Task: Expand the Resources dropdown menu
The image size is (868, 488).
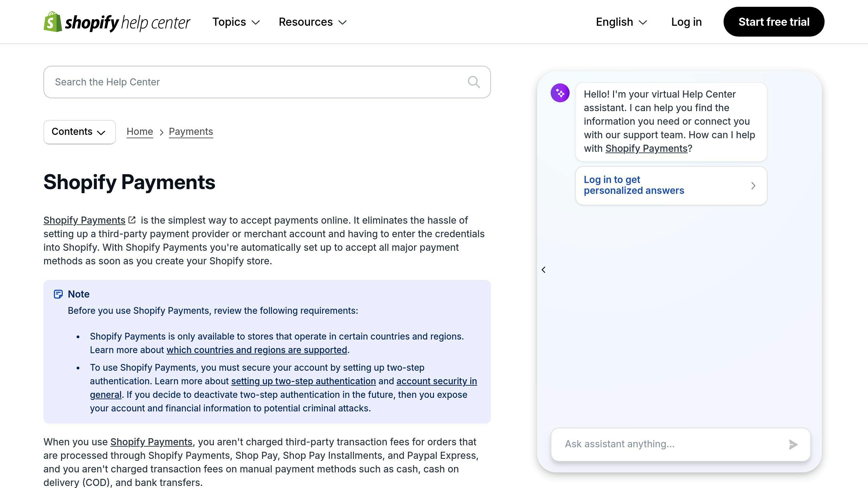Action: pyautogui.click(x=313, y=21)
